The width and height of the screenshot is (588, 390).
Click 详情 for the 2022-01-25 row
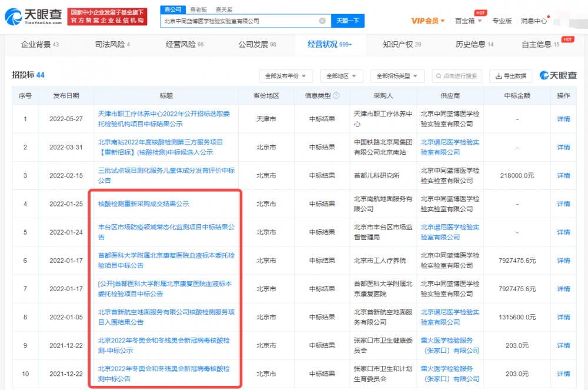pyautogui.click(x=563, y=204)
